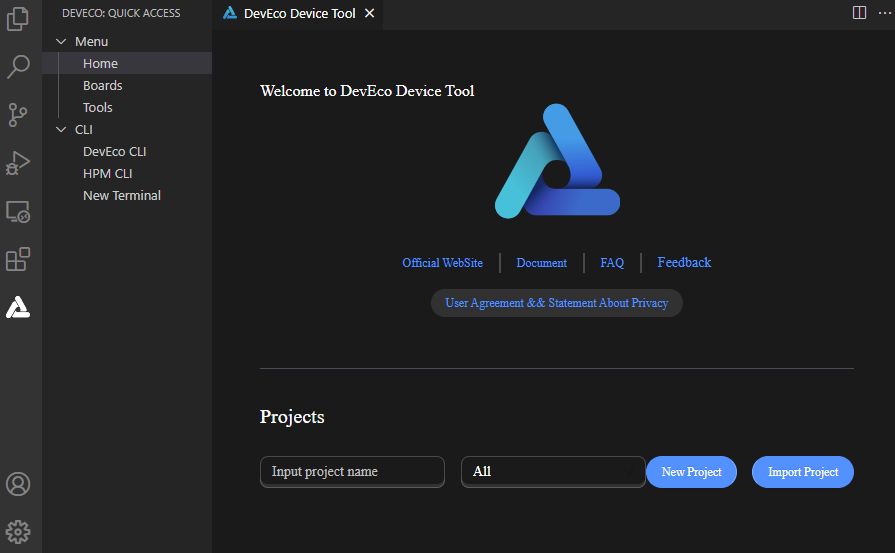This screenshot has height=553, width=895.
Task: Split the editor to the right
Action: click(859, 13)
